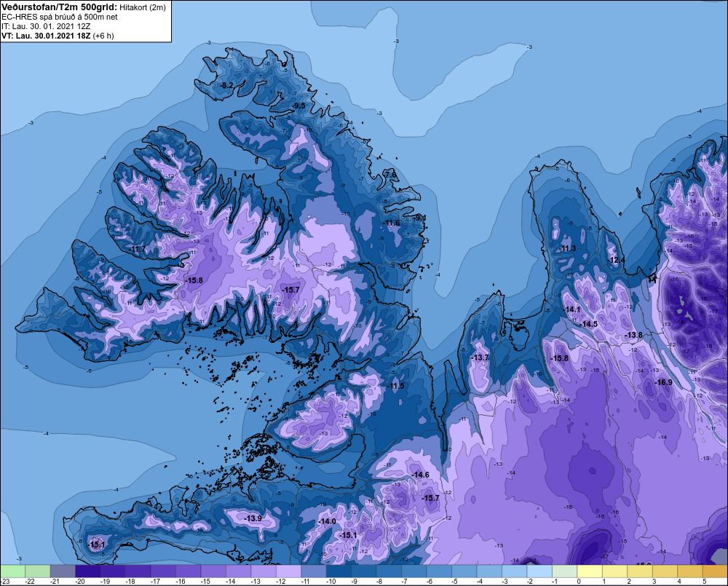Select the -14.5 temperature label
The image size is (728, 586).
(x=589, y=324)
